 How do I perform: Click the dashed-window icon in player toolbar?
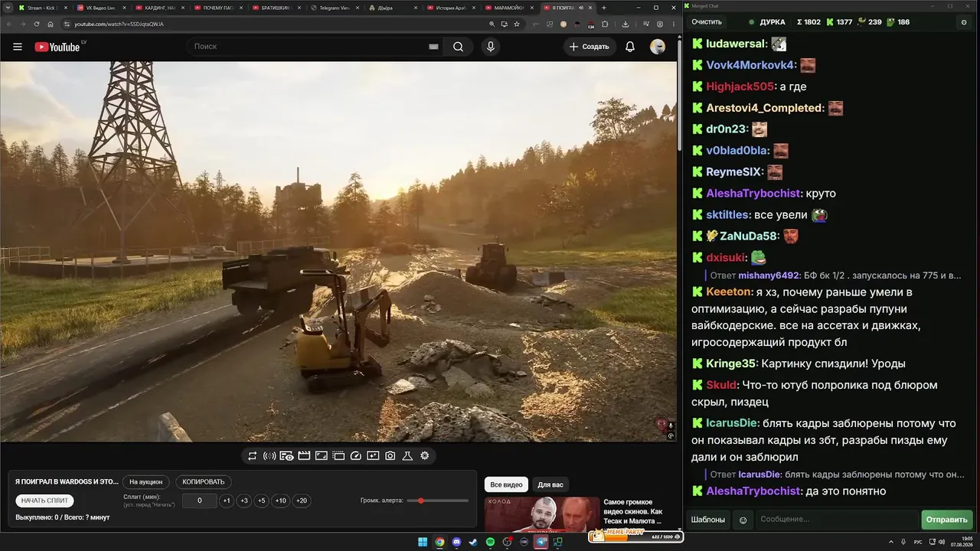[338, 456]
